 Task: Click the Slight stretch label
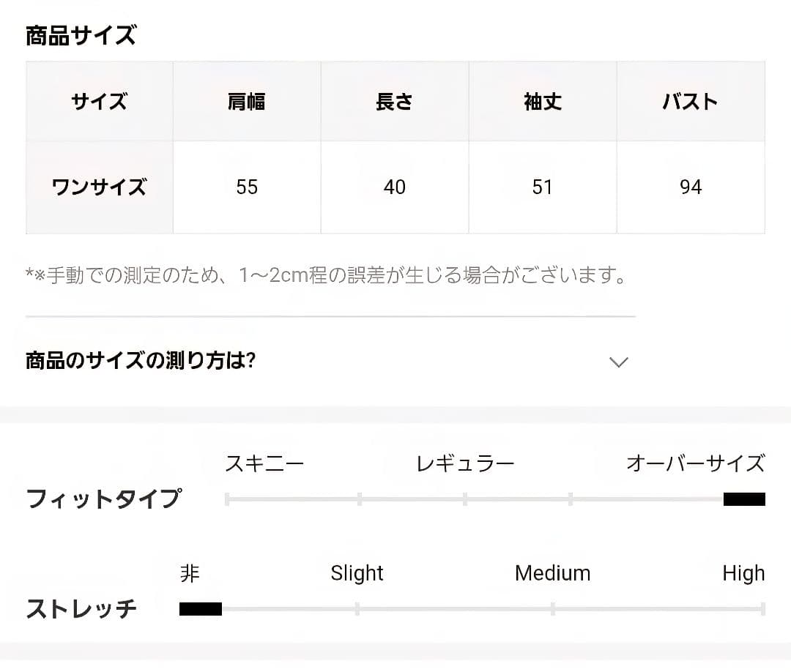tap(357, 573)
